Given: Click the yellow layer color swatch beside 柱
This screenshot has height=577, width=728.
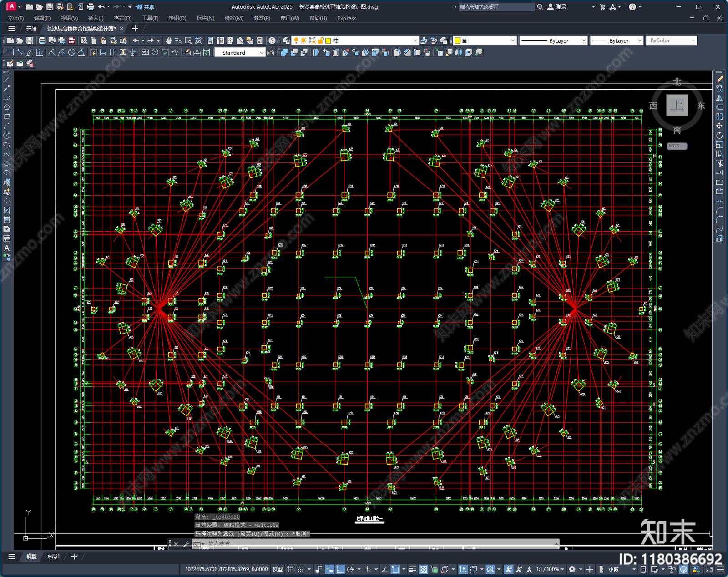Looking at the screenshot, I should click(x=328, y=40).
